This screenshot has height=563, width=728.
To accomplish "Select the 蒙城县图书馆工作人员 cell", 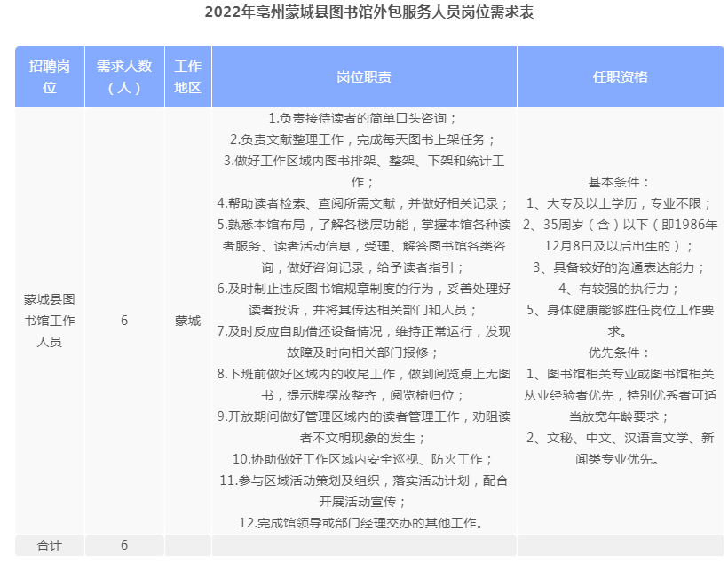I will pos(50,321).
